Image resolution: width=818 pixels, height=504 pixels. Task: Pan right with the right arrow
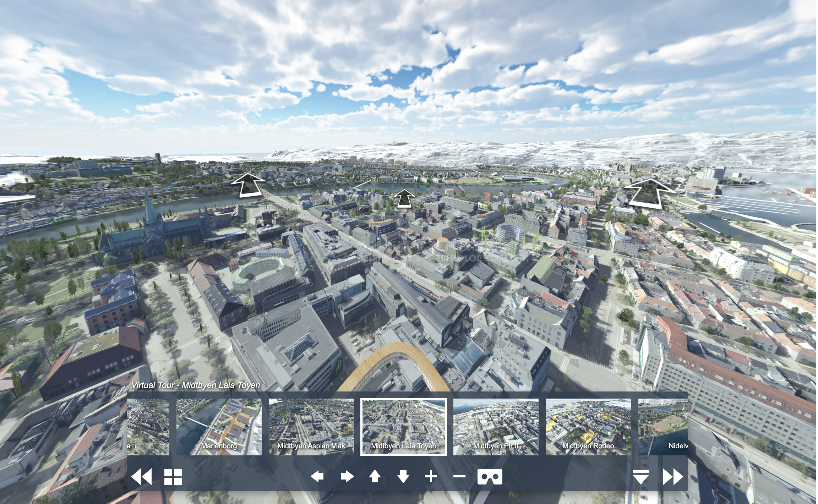point(347,476)
